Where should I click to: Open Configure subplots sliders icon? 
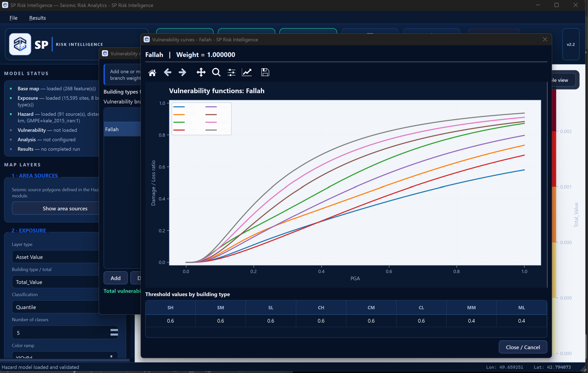click(231, 72)
